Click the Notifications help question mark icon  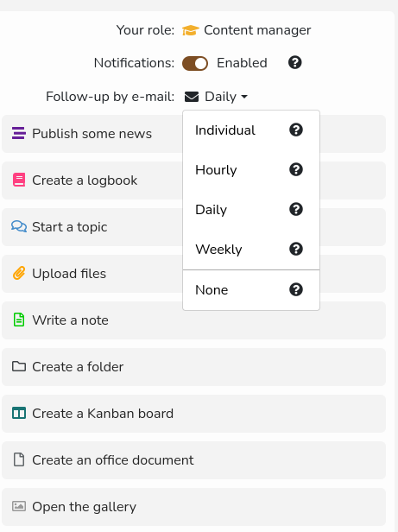(x=295, y=62)
